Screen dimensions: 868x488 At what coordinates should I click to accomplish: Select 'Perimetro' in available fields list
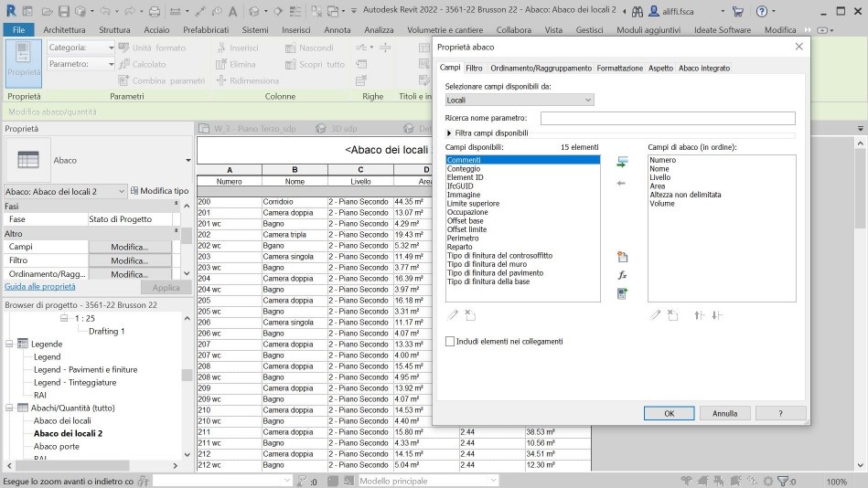(462, 239)
